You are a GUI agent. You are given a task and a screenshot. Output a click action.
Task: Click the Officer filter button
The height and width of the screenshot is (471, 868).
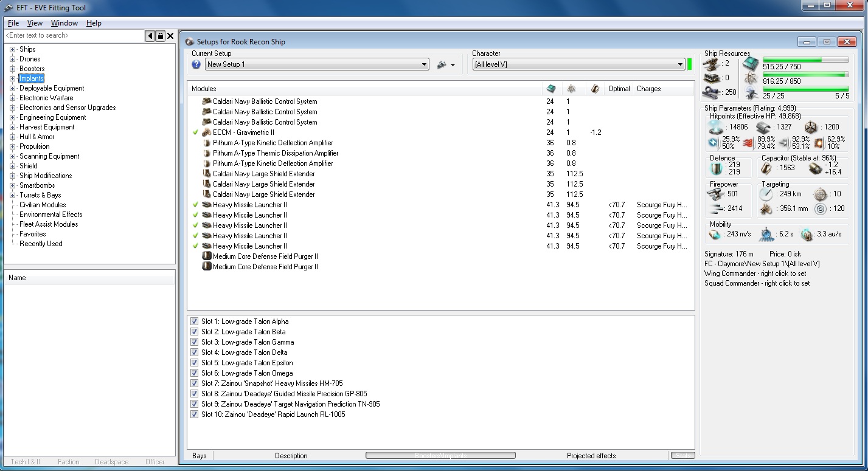click(x=155, y=462)
